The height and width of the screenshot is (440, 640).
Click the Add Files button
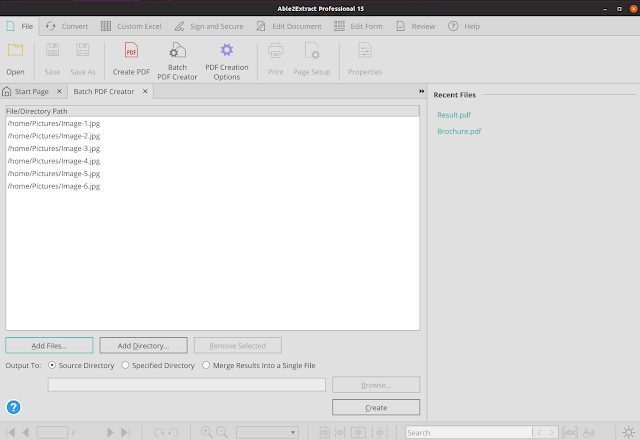pyautogui.click(x=49, y=345)
